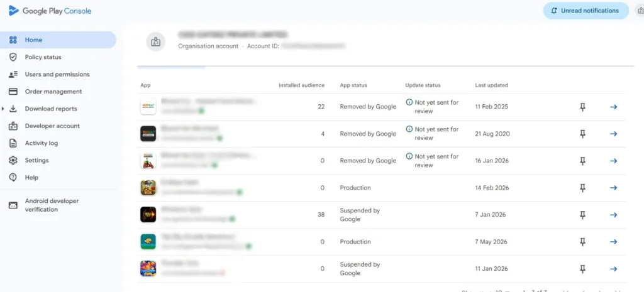Click Production status in 7 May 2026 row
644x292 pixels.
pyautogui.click(x=355, y=242)
